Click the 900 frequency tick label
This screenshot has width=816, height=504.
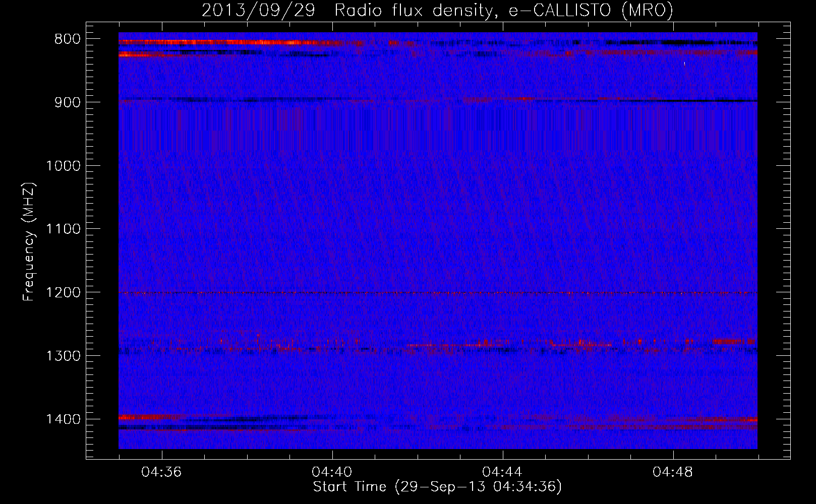click(x=67, y=102)
